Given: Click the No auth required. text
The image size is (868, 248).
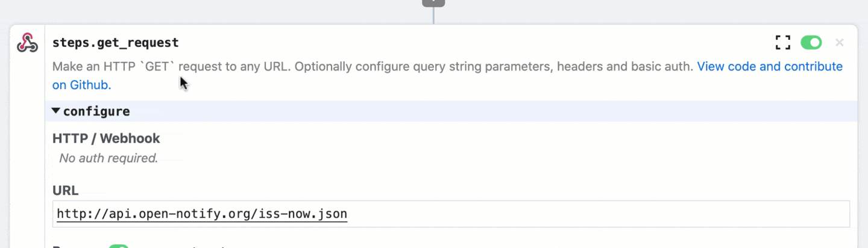Looking at the screenshot, I should pos(108,158).
